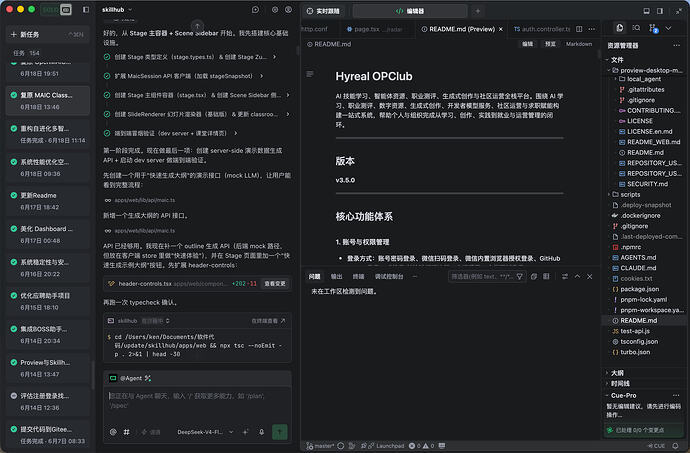Open the Search icon in right sidebar
The height and width of the screenshot is (453, 690).
coord(636,28)
